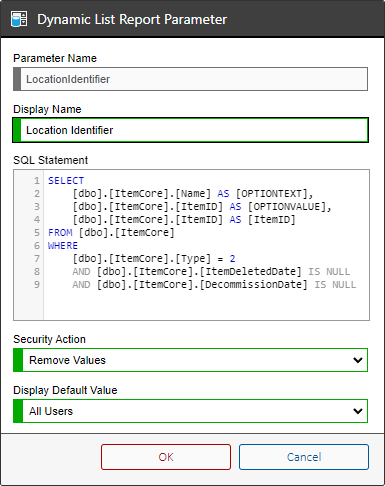Click the WHERE keyword on line 6
This screenshot has height=486, width=385.
(x=63, y=246)
